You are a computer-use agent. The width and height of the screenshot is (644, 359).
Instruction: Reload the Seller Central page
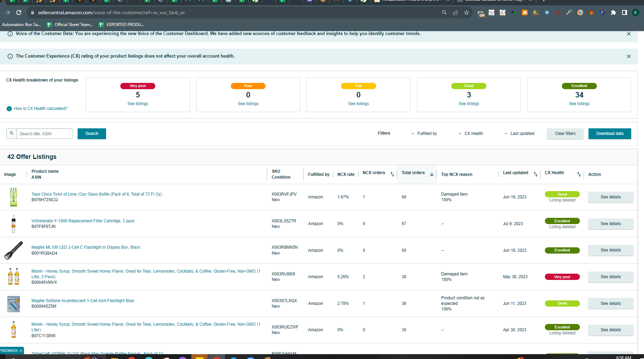[19, 12]
